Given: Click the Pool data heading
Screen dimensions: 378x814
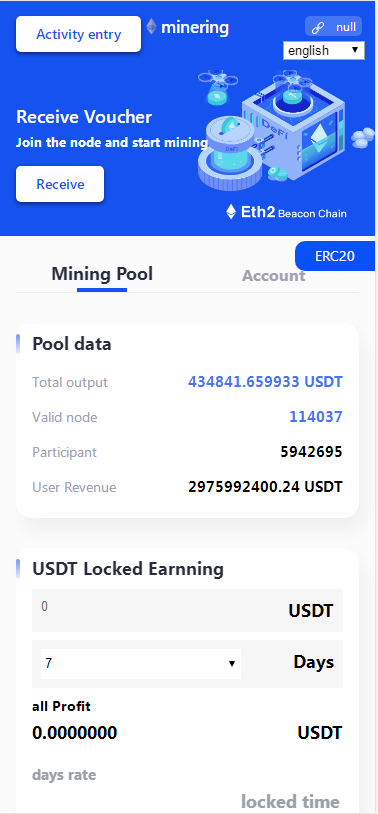Looking at the screenshot, I should coord(72,344).
